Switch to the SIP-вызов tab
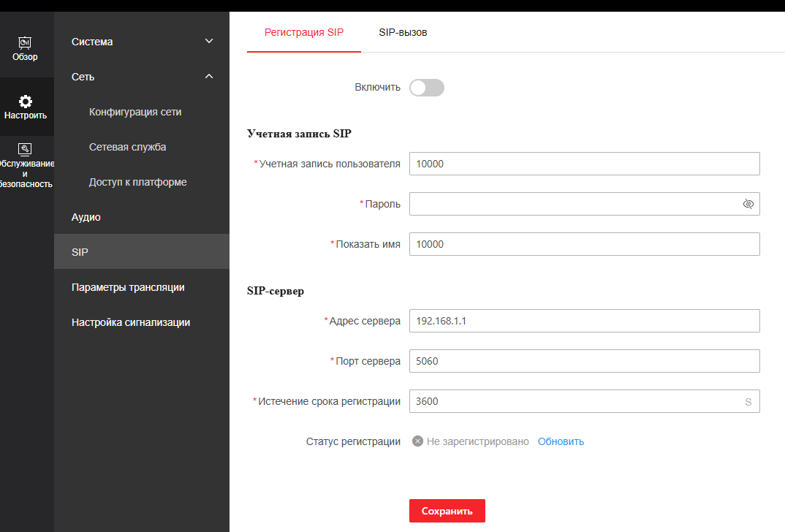This screenshot has height=532, width=785. (403, 33)
